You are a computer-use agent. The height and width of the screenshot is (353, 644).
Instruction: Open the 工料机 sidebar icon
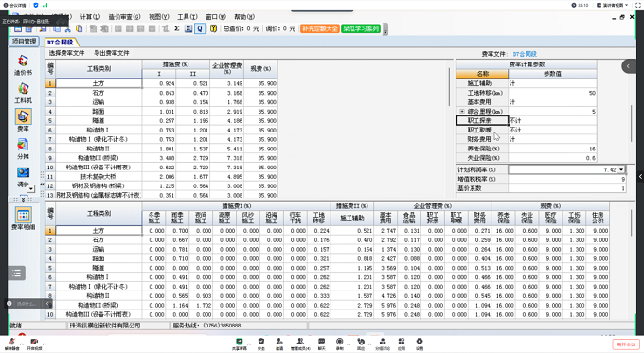point(23,93)
